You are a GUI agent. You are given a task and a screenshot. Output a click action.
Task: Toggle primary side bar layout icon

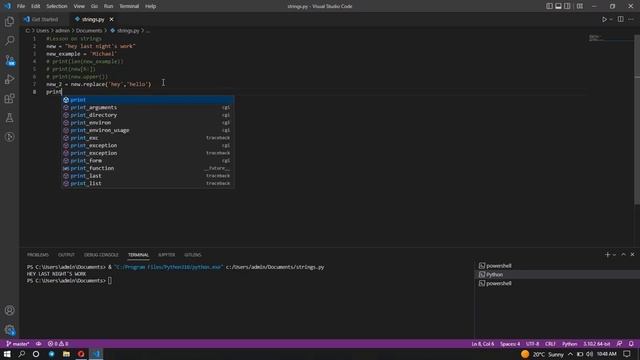point(549,6)
